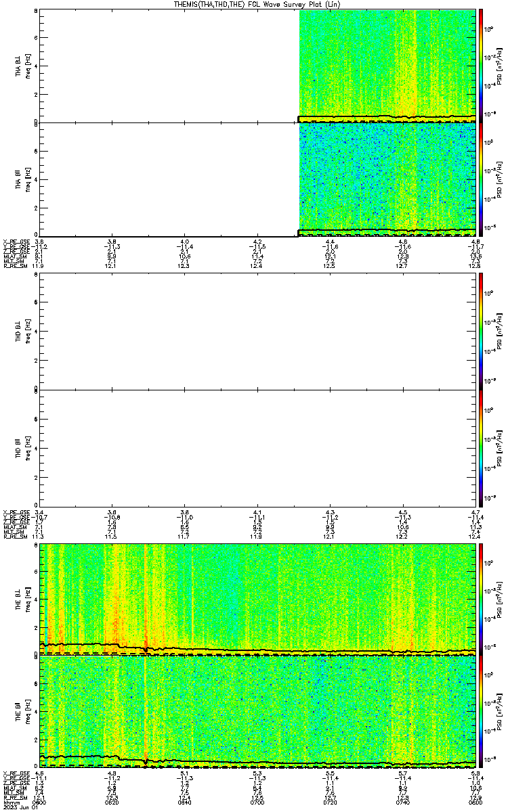Select the empty THD B⊥ panel
Screen dimensions: 508x812
pos(258,332)
